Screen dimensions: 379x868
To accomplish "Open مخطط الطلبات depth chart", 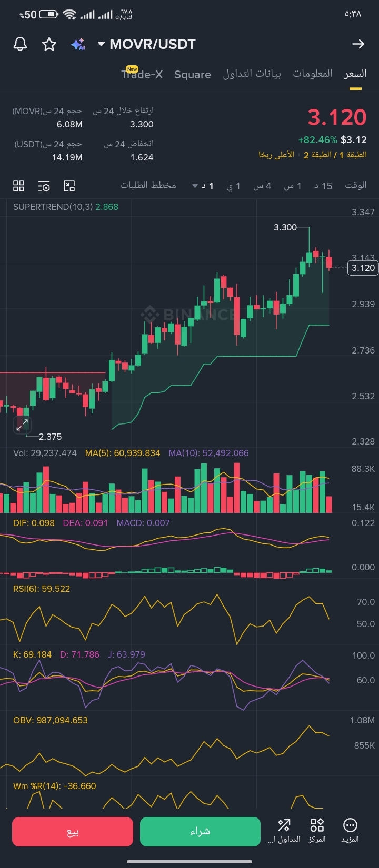I will [148, 185].
